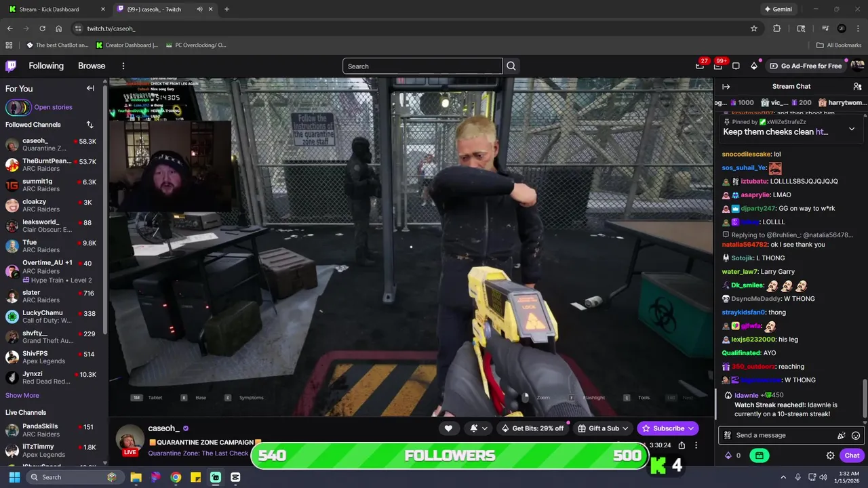Screen dimensions: 868x488
Task: Open Prime loot icon with 27 badge
Action: pyautogui.click(x=701, y=65)
